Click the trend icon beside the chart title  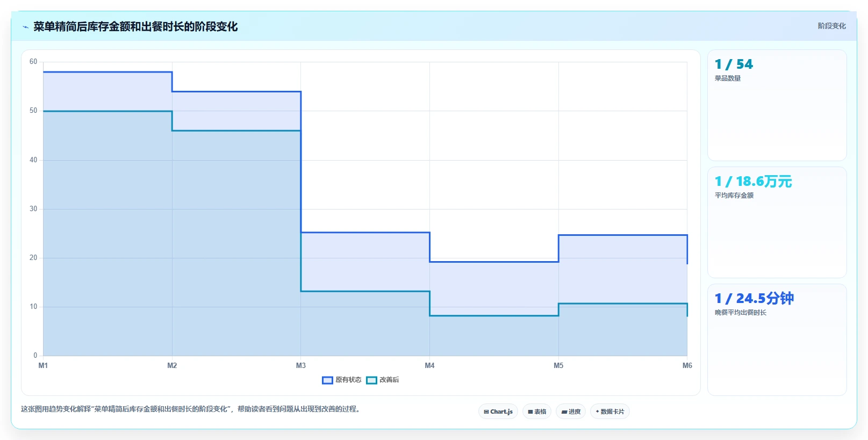click(25, 26)
